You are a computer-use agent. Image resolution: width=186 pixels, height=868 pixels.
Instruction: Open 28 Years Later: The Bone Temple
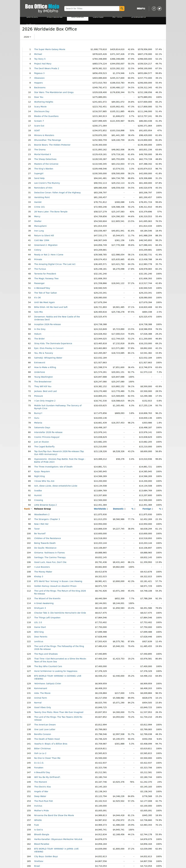pyautogui.click(x=51, y=212)
